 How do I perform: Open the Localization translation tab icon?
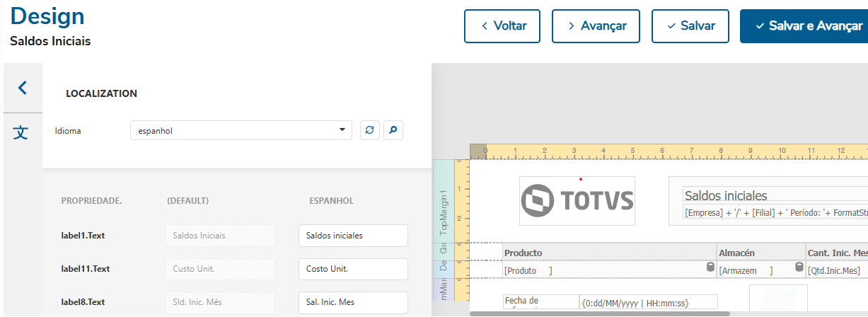point(22,132)
